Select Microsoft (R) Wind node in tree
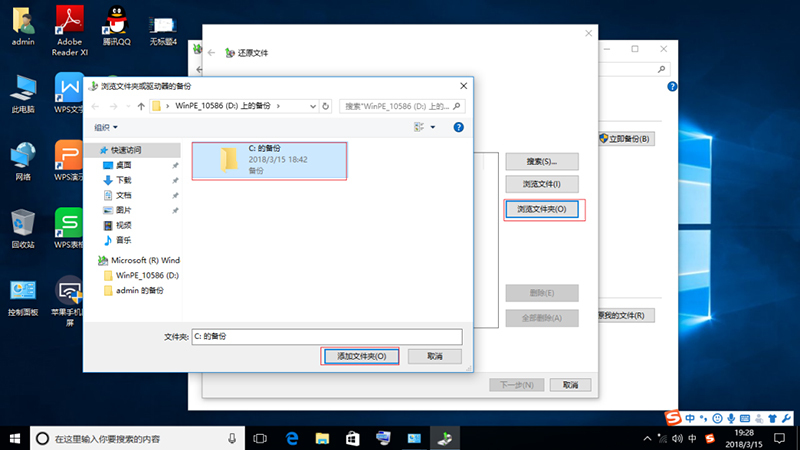The width and height of the screenshot is (800, 450). (x=138, y=260)
